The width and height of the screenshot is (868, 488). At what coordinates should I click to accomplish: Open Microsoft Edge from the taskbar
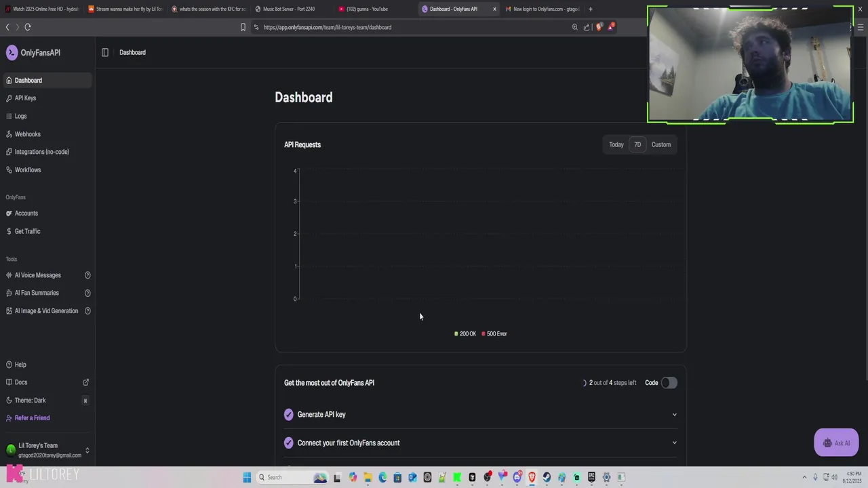(x=382, y=477)
